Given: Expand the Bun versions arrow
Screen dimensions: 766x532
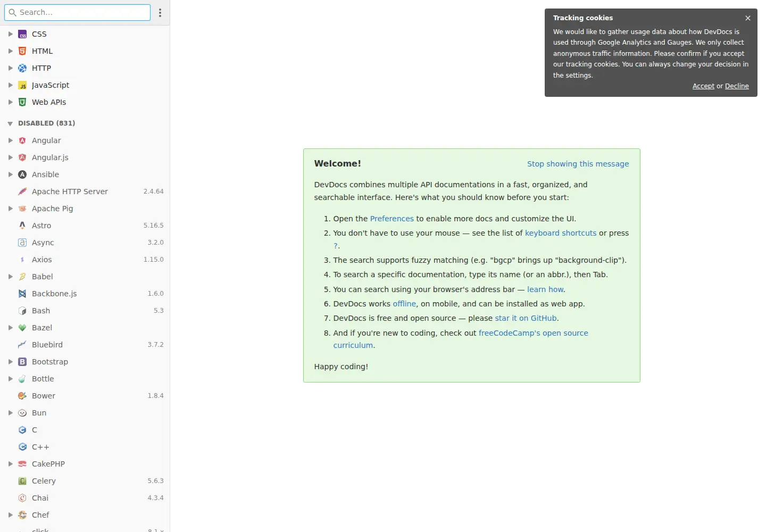Looking at the screenshot, I should point(10,413).
